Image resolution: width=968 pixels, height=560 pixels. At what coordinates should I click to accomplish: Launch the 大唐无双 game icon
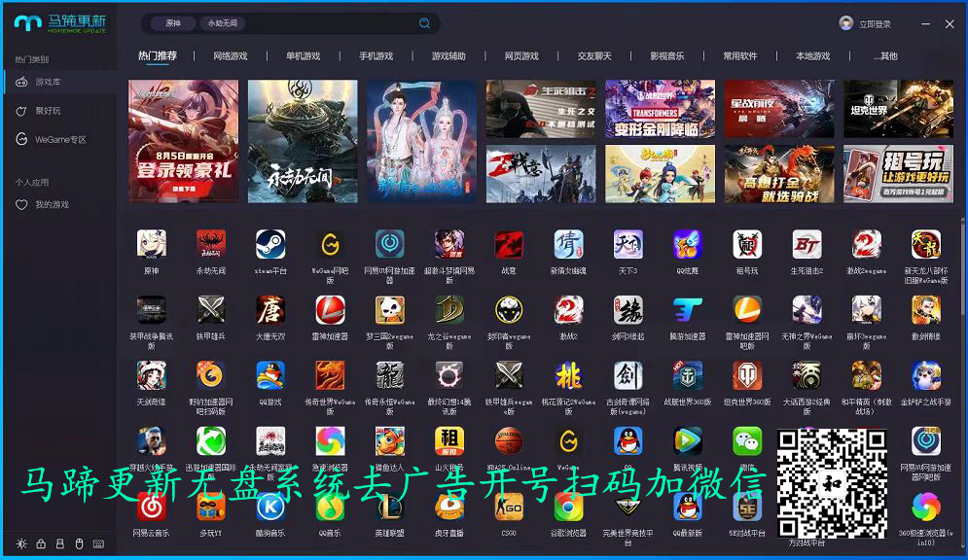[270, 309]
